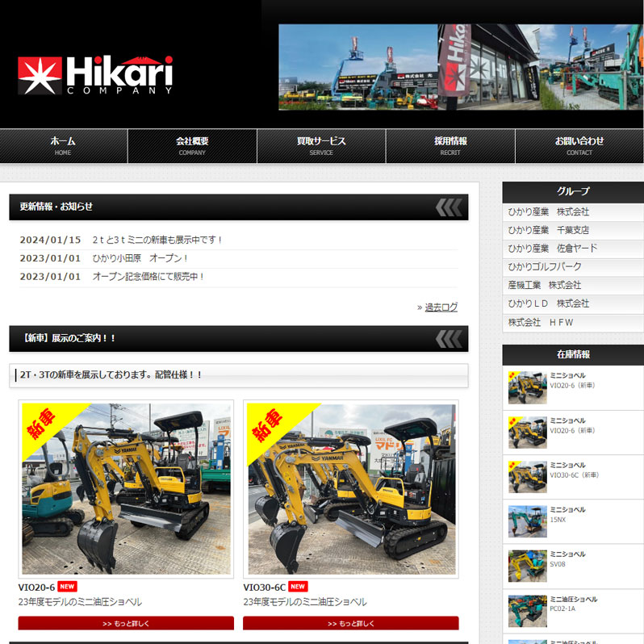Open the 会社概要 COMPANY menu item
This screenshot has width=644, height=644.
pyautogui.click(x=192, y=146)
